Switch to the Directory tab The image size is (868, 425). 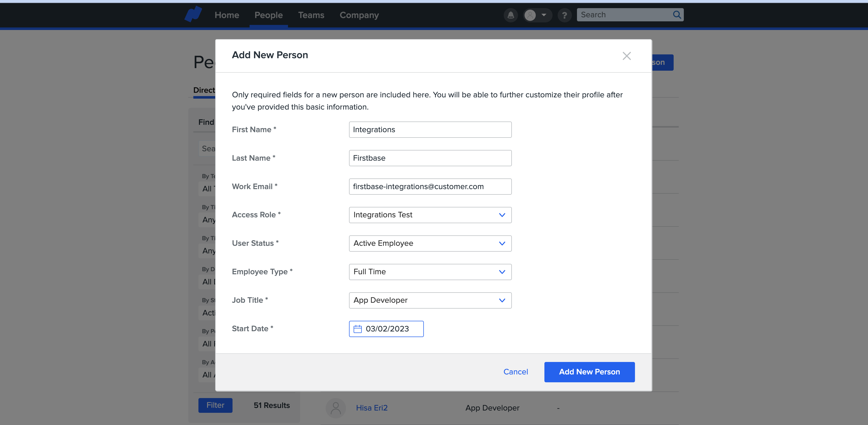[x=204, y=90]
